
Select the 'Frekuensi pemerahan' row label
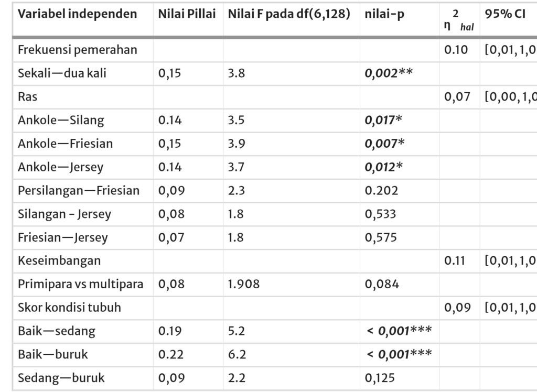pyautogui.click(x=78, y=50)
